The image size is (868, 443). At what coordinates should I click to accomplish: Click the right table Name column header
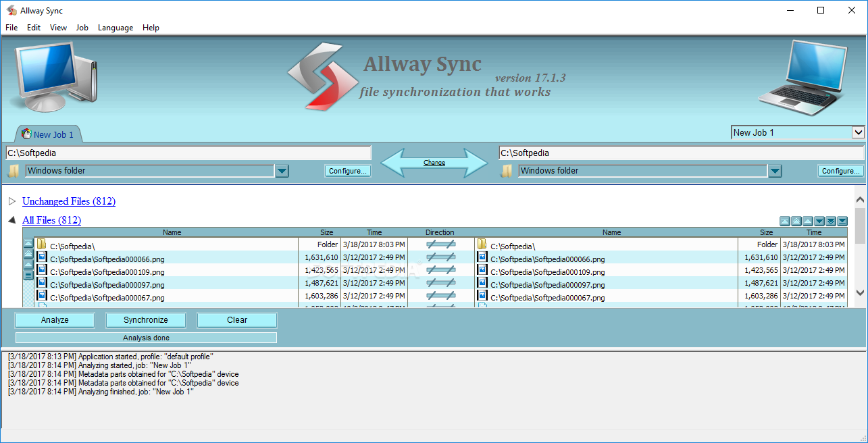[611, 232]
